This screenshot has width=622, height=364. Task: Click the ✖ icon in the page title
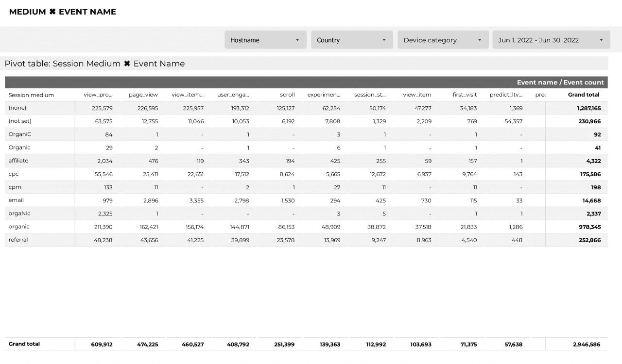pos(51,12)
